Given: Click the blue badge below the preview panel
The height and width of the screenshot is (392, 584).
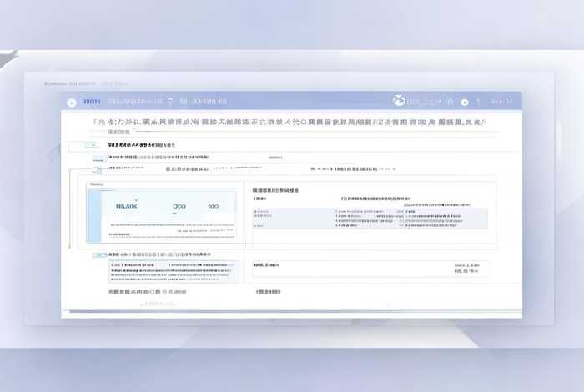Looking at the screenshot, I should click(x=99, y=253).
